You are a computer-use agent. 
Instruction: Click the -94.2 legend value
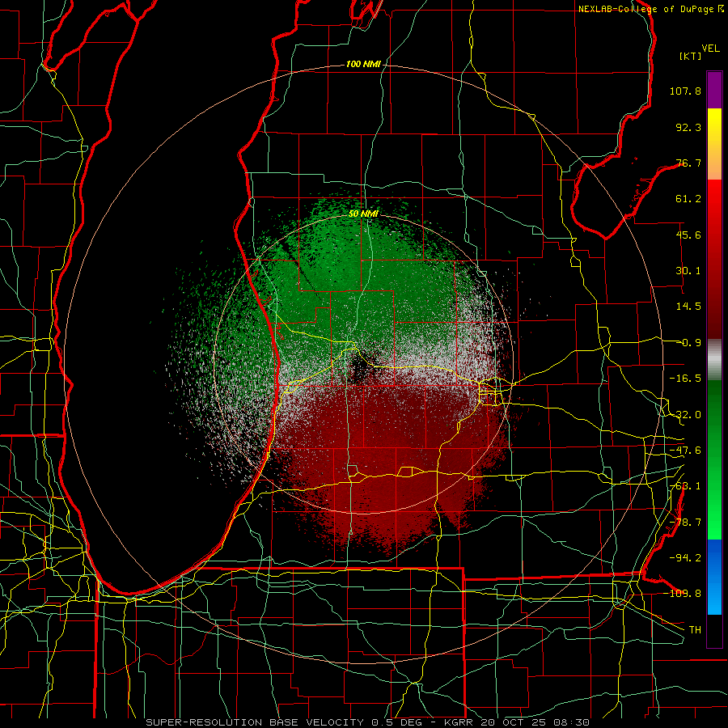(x=685, y=558)
